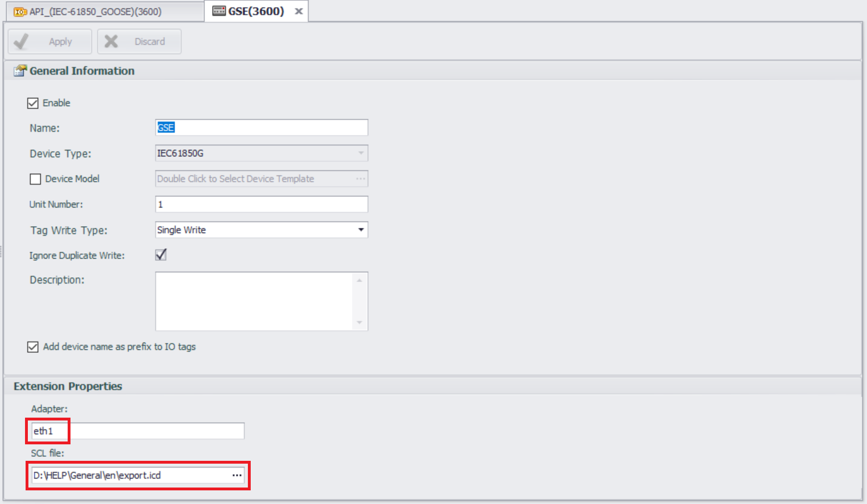Image resolution: width=867 pixels, height=504 pixels.
Task: Click the Discard X icon
Action: (111, 41)
